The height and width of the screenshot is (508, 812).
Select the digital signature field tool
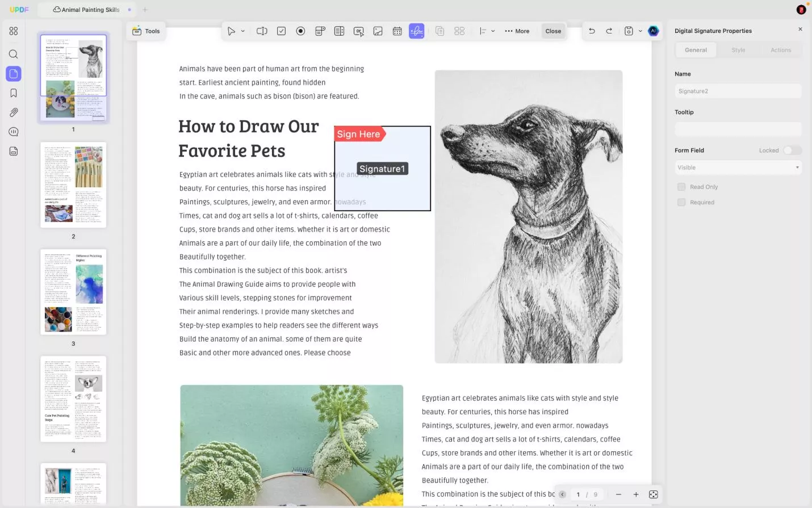click(x=416, y=31)
